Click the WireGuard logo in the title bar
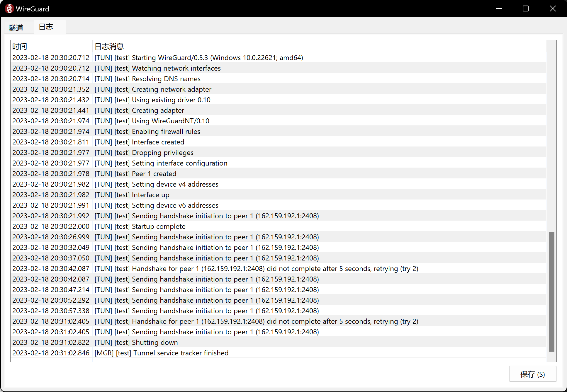 [x=9, y=8]
